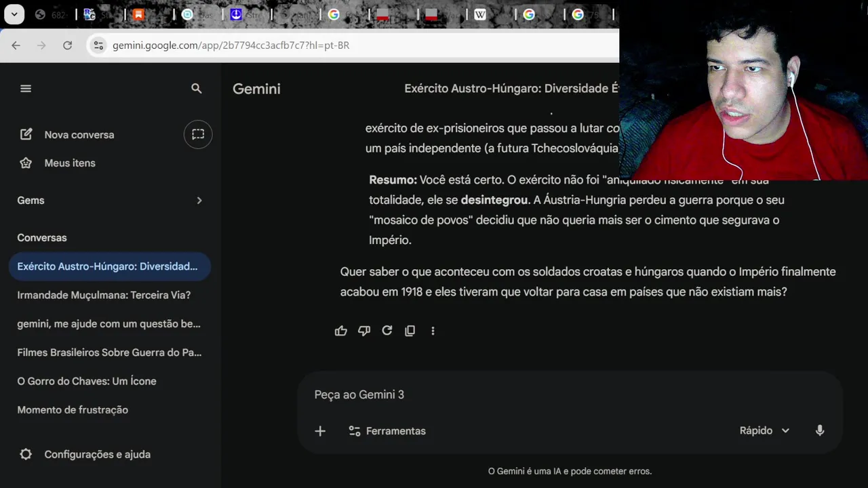This screenshot has height=488, width=868.
Task: Click the thumbs up good response icon
Action: [x=341, y=331]
